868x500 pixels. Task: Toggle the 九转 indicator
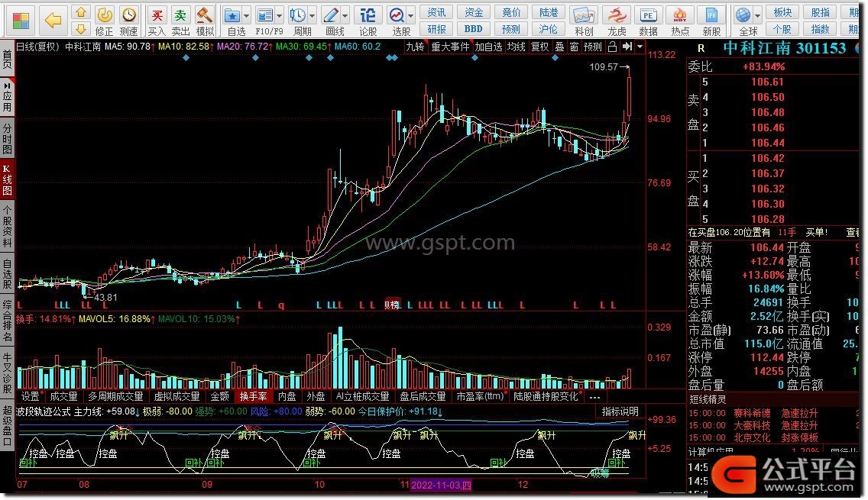[x=415, y=47]
